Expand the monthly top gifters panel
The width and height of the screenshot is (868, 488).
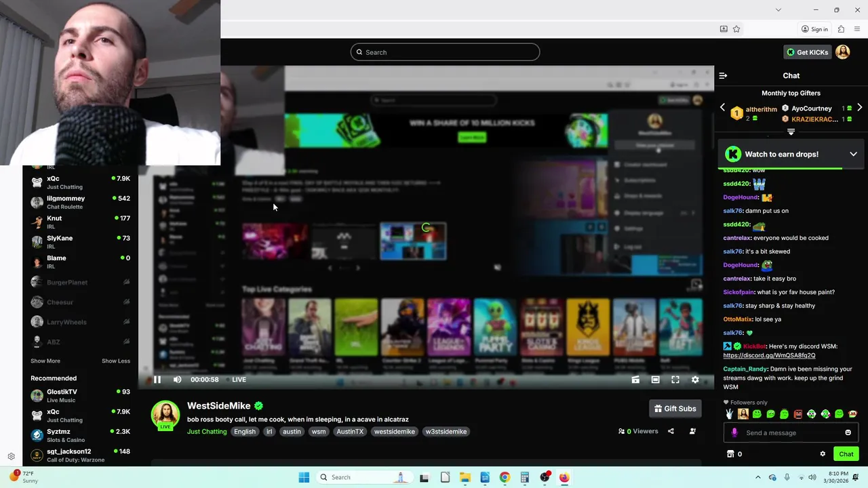pyautogui.click(x=791, y=132)
